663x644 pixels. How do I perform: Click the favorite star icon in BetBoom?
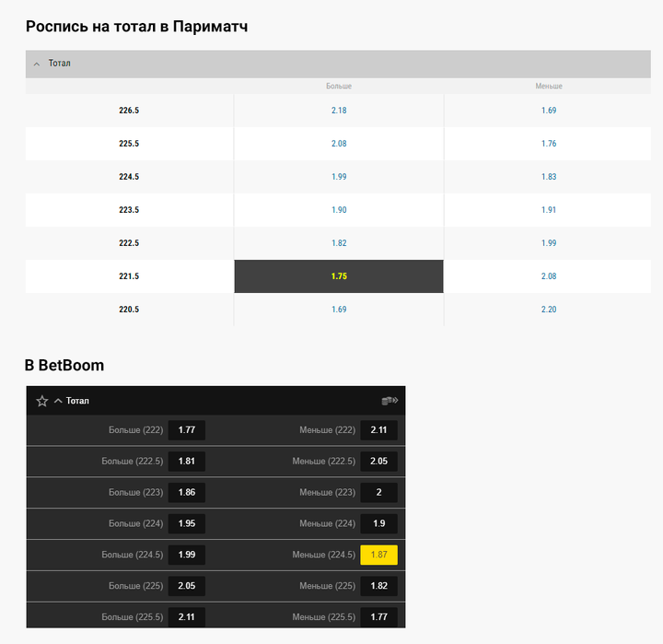coord(41,401)
